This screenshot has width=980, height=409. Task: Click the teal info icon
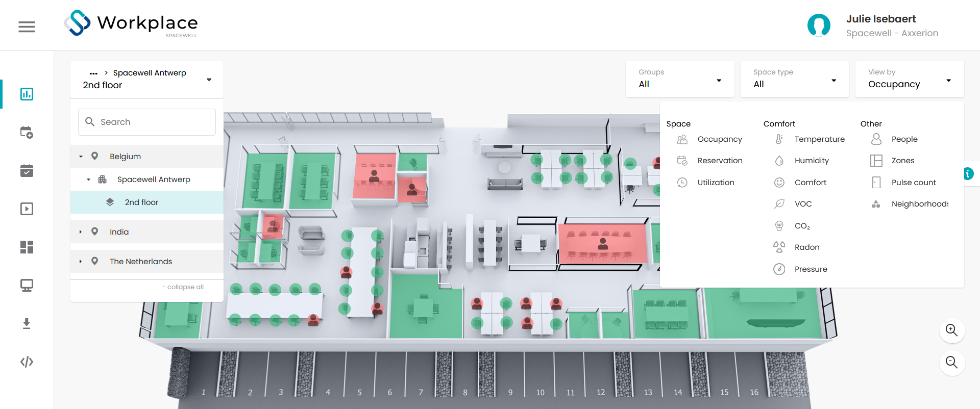[968, 173]
